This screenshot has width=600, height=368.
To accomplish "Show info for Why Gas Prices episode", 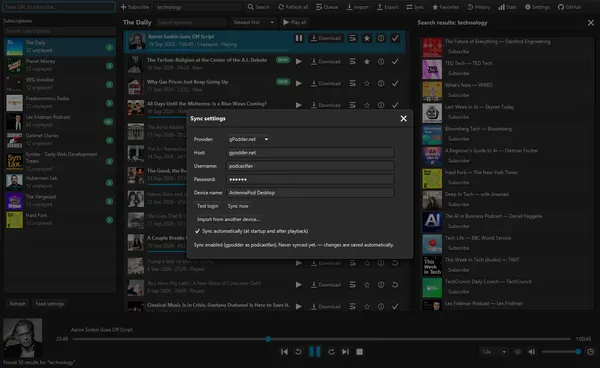I will click(x=381, y=83).
